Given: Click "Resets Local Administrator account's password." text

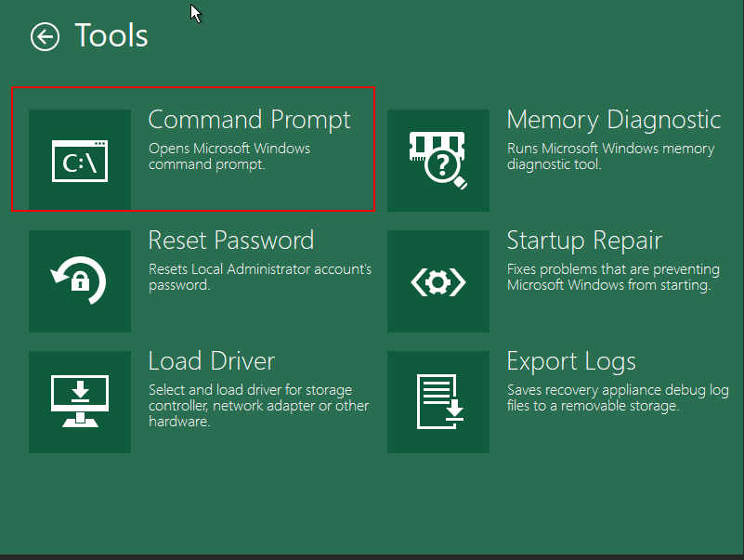Looking at the screenshot, I should coord(260,277).
